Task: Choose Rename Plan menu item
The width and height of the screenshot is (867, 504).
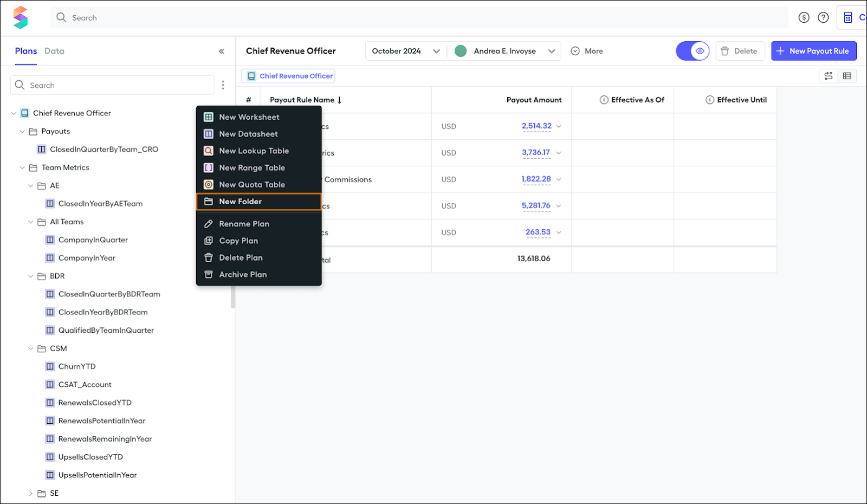Action: point(259,224)
